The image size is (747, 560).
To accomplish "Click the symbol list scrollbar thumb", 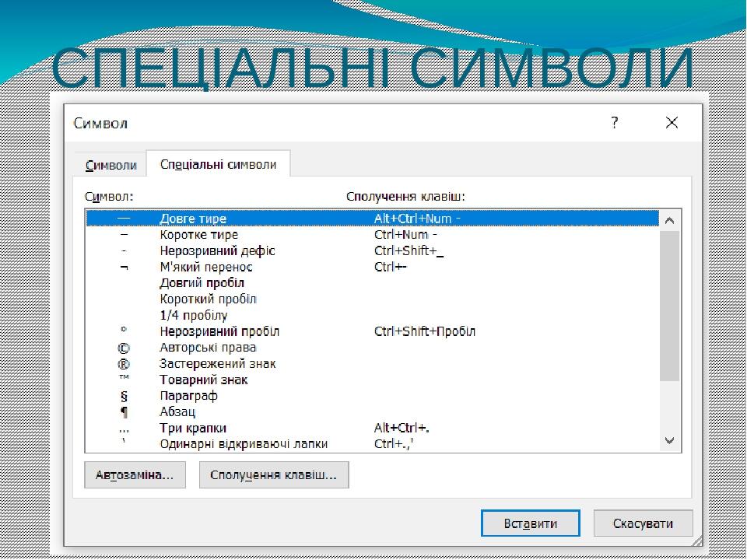I will tap(670, 305).
